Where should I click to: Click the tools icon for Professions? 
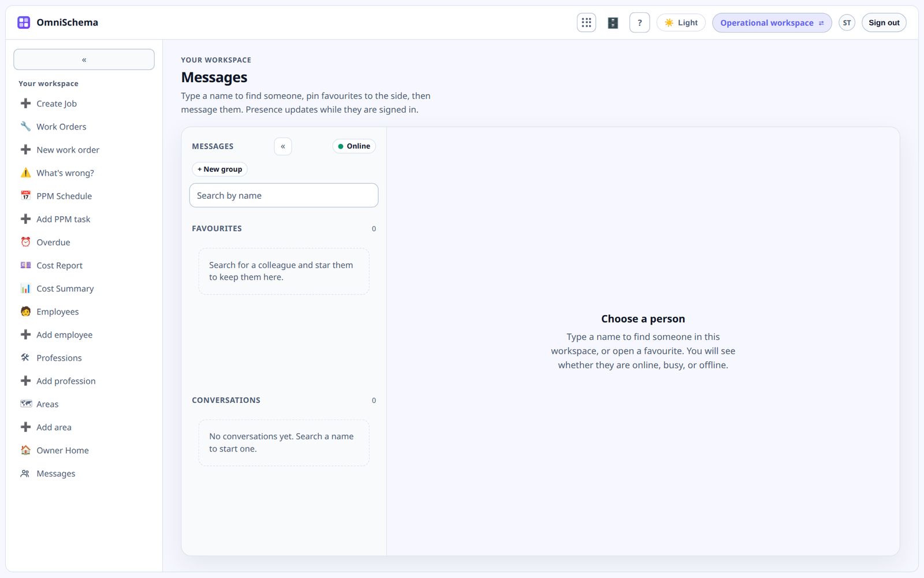[x=25, y=358]
